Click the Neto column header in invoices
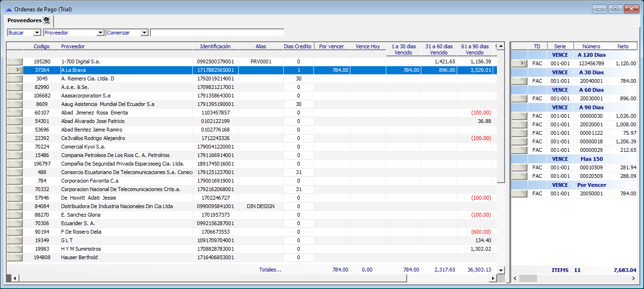 [x=623, y=46]
